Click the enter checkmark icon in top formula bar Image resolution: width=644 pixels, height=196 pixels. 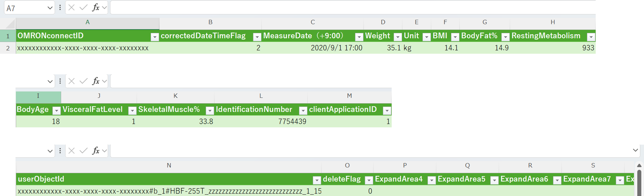(83, 7)
